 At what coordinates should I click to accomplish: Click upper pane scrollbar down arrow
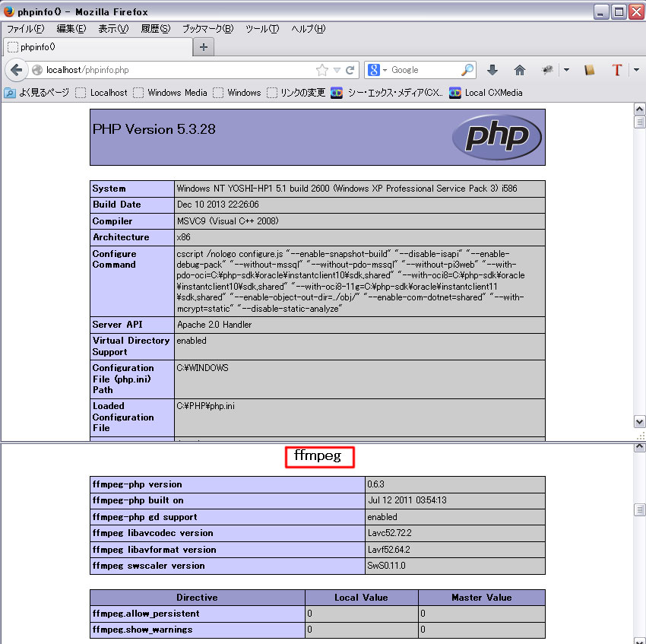[x=639, y=422]
